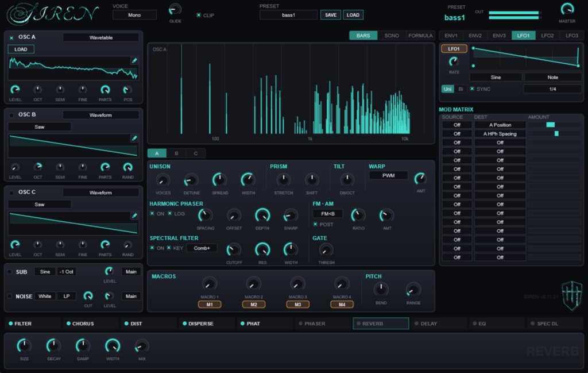Screen dimensions: 588x373
Task: Enable OSC B power toggle
Action: pyautogui.click(x=11, y=115)
